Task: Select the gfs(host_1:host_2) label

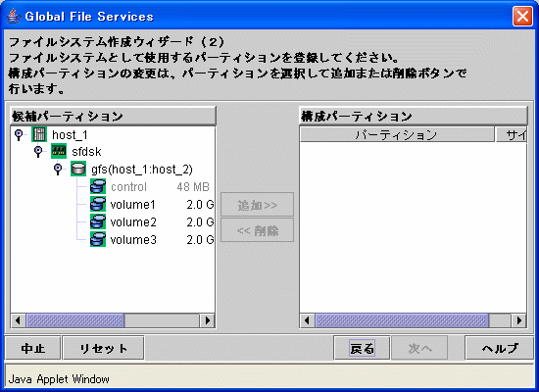Action: pos(142,170)
